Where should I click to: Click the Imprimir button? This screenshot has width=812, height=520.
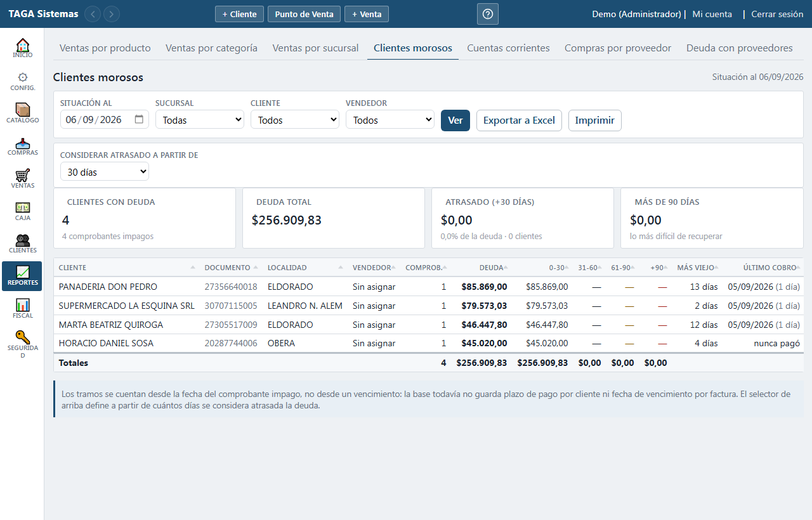(x=595, y=120)
